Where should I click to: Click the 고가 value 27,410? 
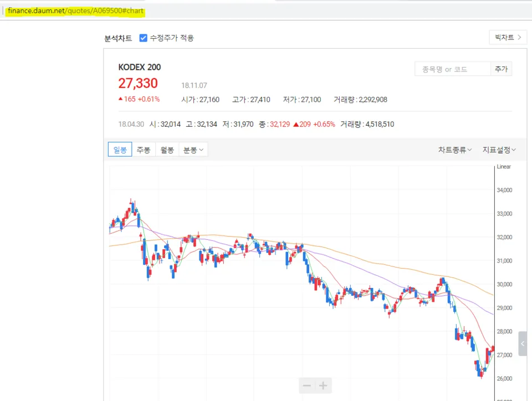pyautogui.click(x=260, y=100)
